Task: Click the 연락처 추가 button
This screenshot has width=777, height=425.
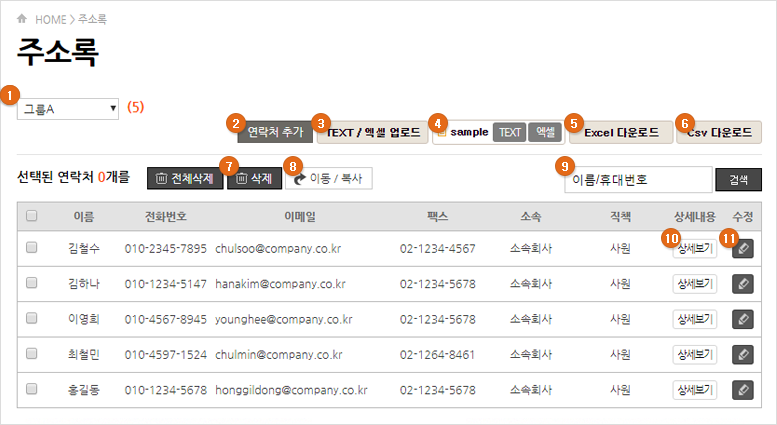Action: (275, 132)
